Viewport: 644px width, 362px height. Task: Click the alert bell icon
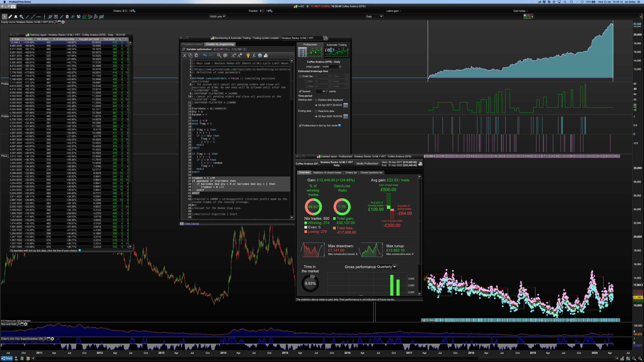click(16, 17)
